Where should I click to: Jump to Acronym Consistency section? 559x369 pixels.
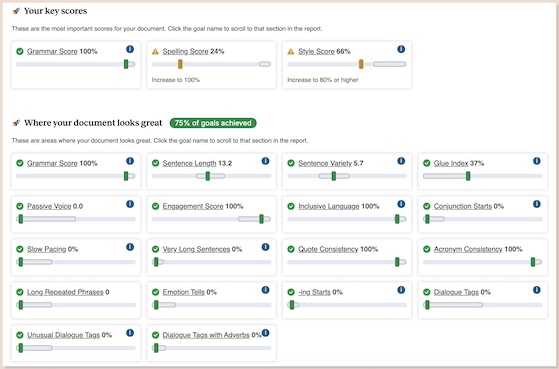(x=468, y=249)
